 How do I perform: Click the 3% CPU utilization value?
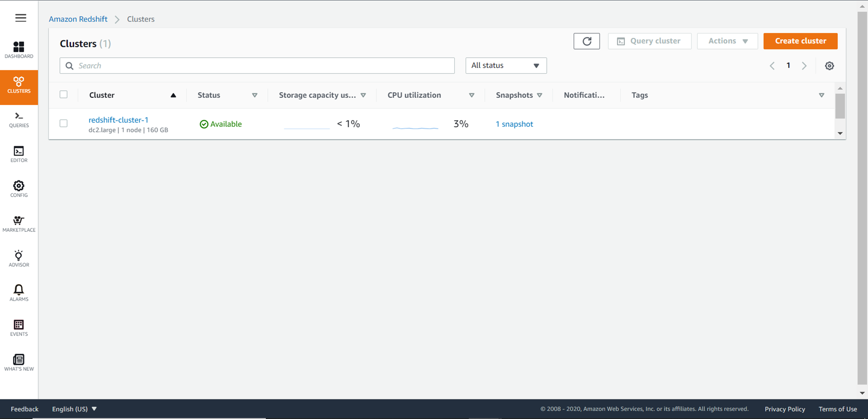(461, 124)
